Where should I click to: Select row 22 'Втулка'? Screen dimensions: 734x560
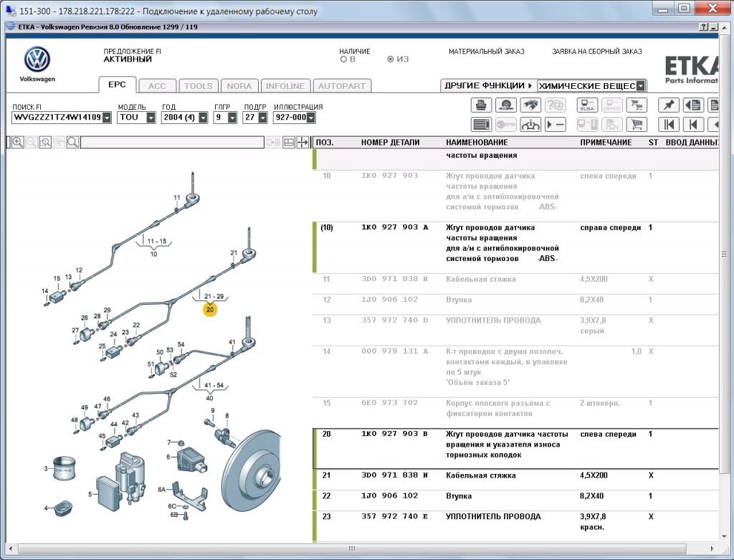tap(515, 500)
